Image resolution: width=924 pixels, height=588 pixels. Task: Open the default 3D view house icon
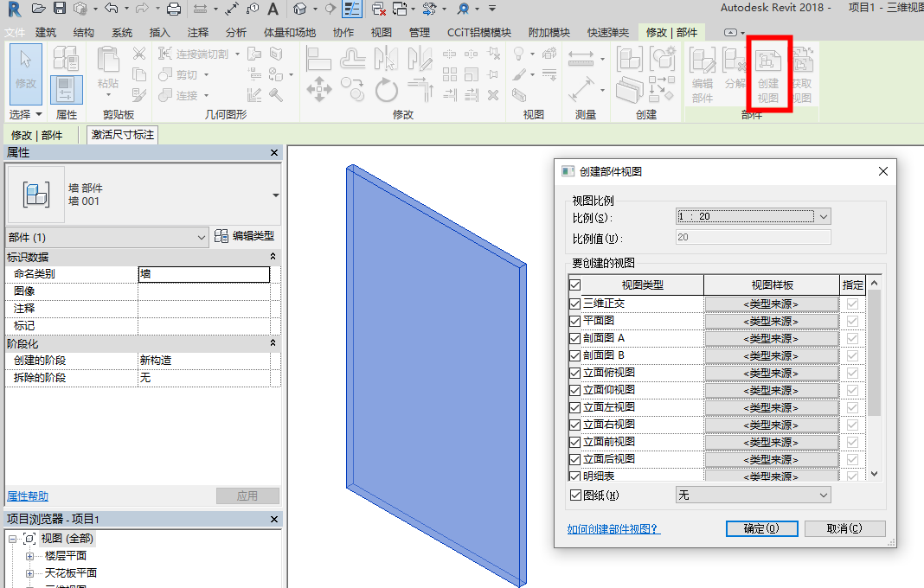[300, 9]
